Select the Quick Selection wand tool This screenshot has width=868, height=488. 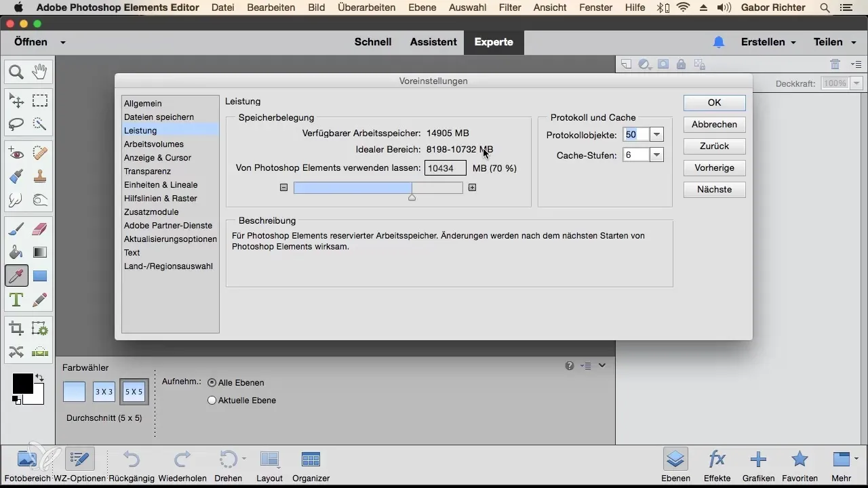pyautogui.click(x=40, y=124)
